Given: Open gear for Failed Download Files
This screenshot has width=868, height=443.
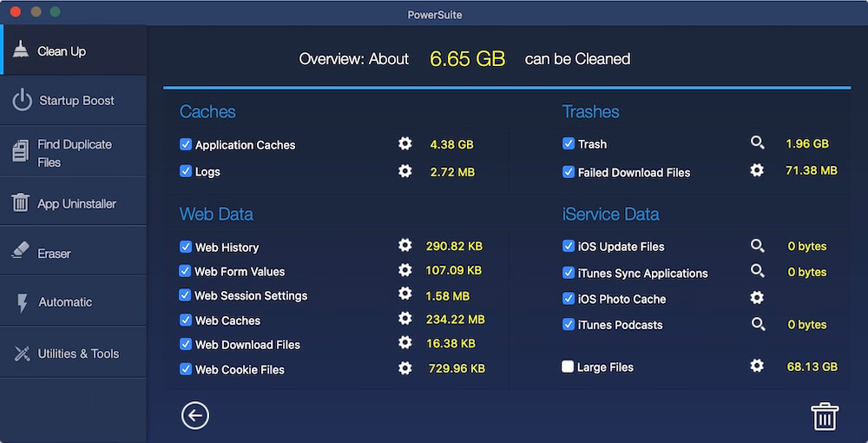Looking at the screenshot, I should [x=757, y=170].
